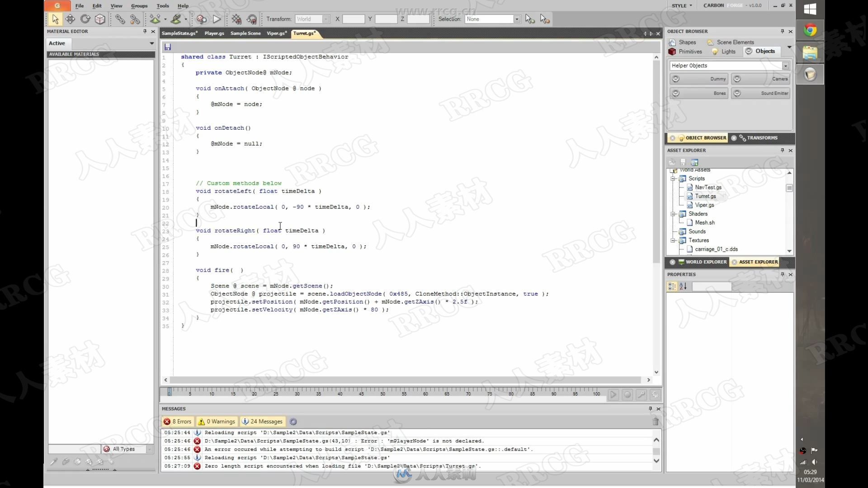This screenshot has height=488, width=868.
Task: Collapse the Textures folder in Asset Explorer
Action: 673,240
